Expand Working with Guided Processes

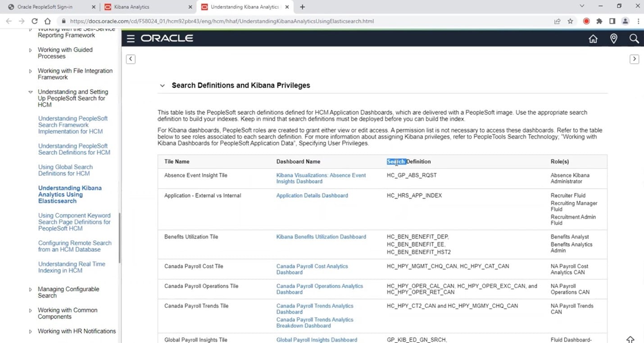[30, 50]
